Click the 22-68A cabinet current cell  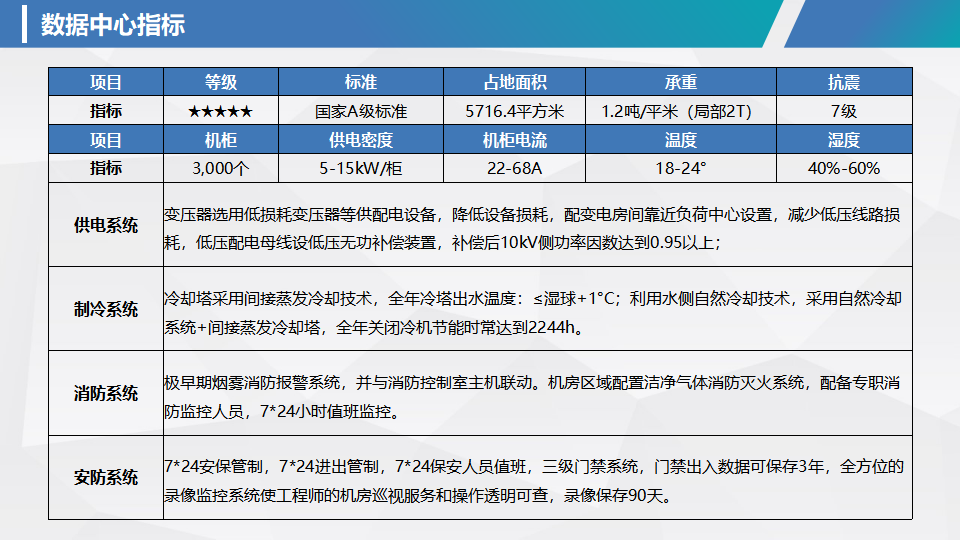[x=515, y=168]
